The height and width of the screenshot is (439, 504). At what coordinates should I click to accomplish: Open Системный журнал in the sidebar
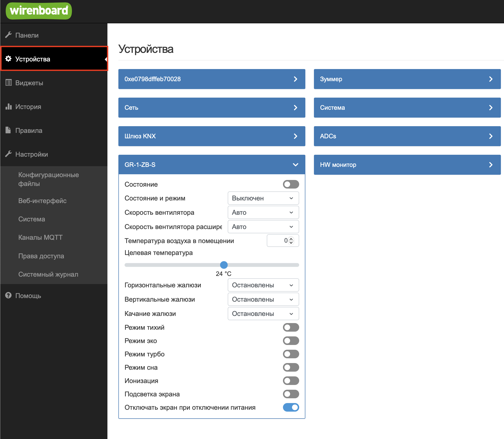[x=48, y=274]
